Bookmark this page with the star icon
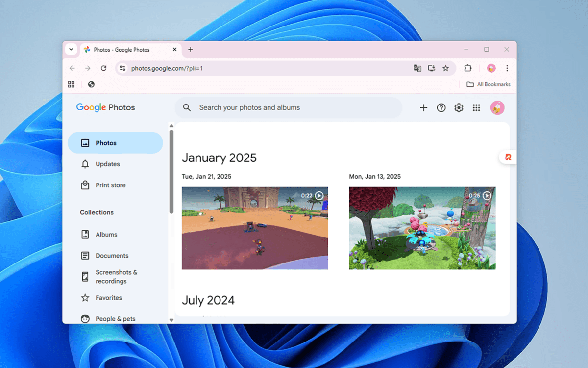588x368 pixels. pyautogui.click(x=445, y=68)
